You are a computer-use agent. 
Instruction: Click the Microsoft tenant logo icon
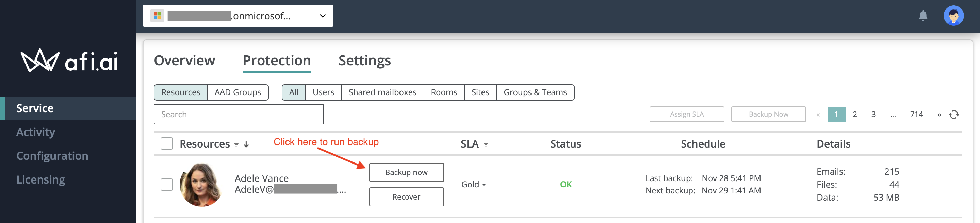coord(157,16)
